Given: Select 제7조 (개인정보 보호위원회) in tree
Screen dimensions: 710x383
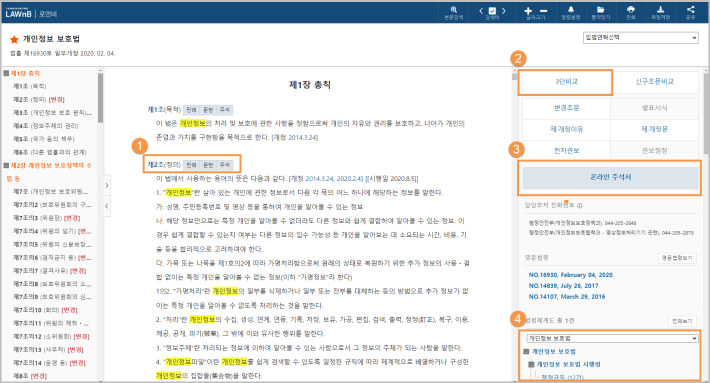Looking at the screenshot, I should 50,192.
